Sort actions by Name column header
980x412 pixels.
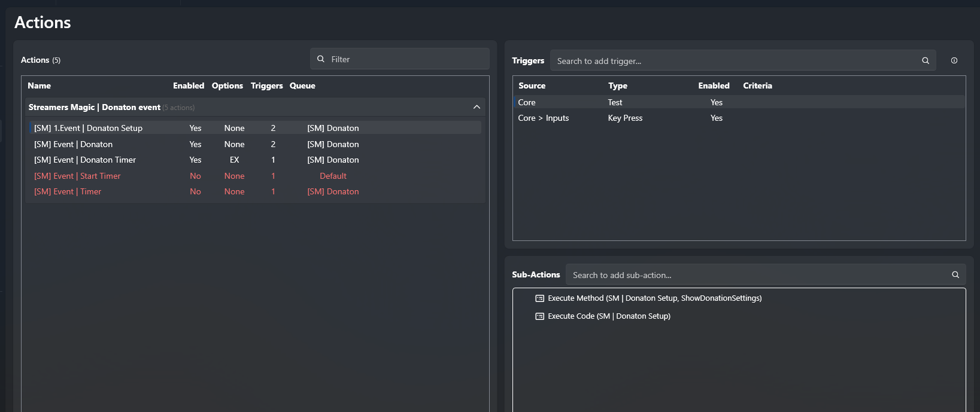click(x=40, y=86)
